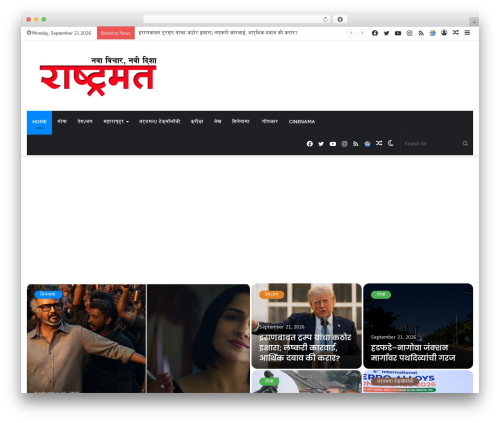Open the सिनेनामा menu item
500x423 pixels.
tap(240, 122)
